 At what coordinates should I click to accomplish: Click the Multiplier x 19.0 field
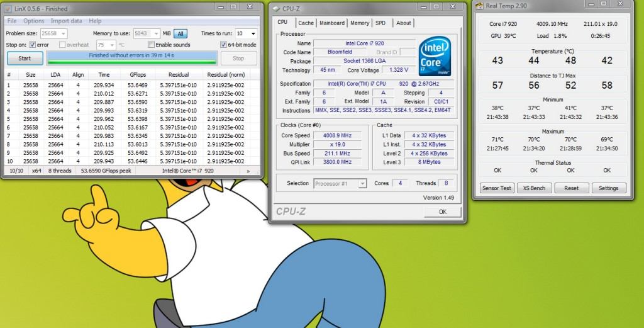coord(337,144)
